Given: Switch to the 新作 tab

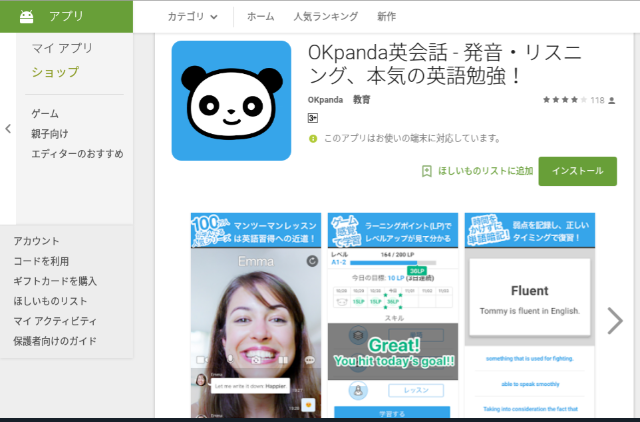Looking at the screenshot, I should coord(387,17).
